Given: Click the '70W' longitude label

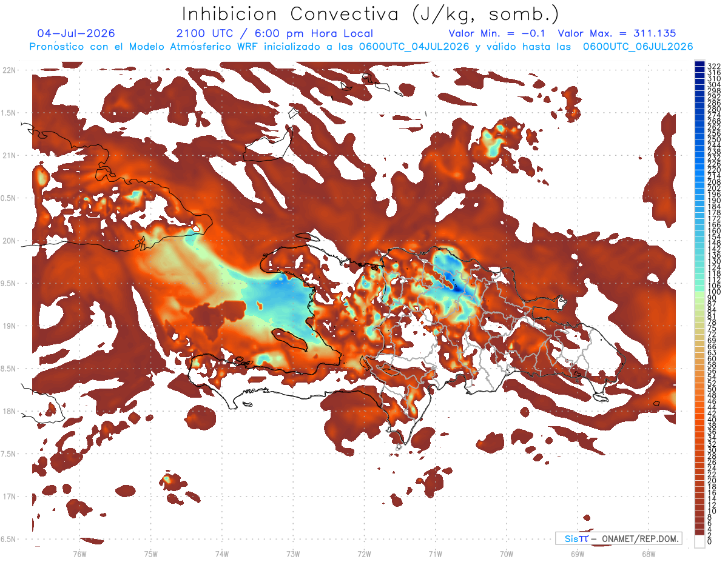Looking at the screenshot, I should coord(507,554).
